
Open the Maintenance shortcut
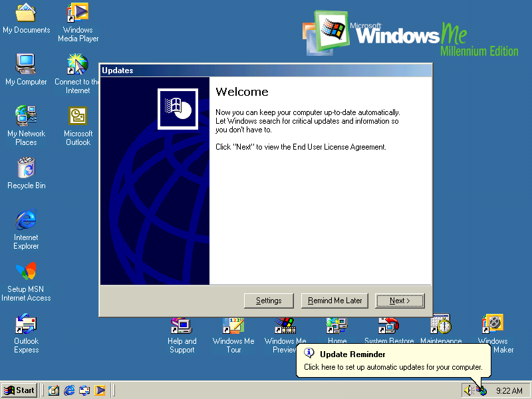pyautogui.click(x=441, y=326)
